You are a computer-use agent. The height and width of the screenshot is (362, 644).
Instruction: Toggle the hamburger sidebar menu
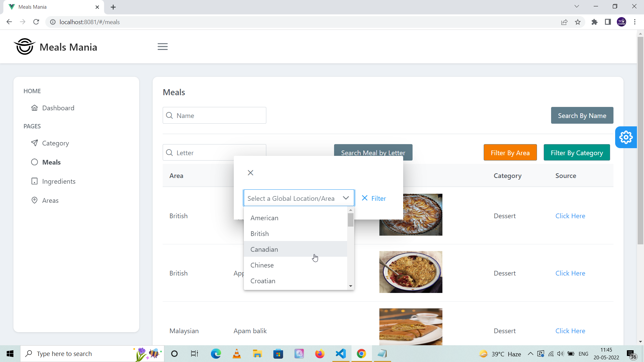tap(163, 47)
